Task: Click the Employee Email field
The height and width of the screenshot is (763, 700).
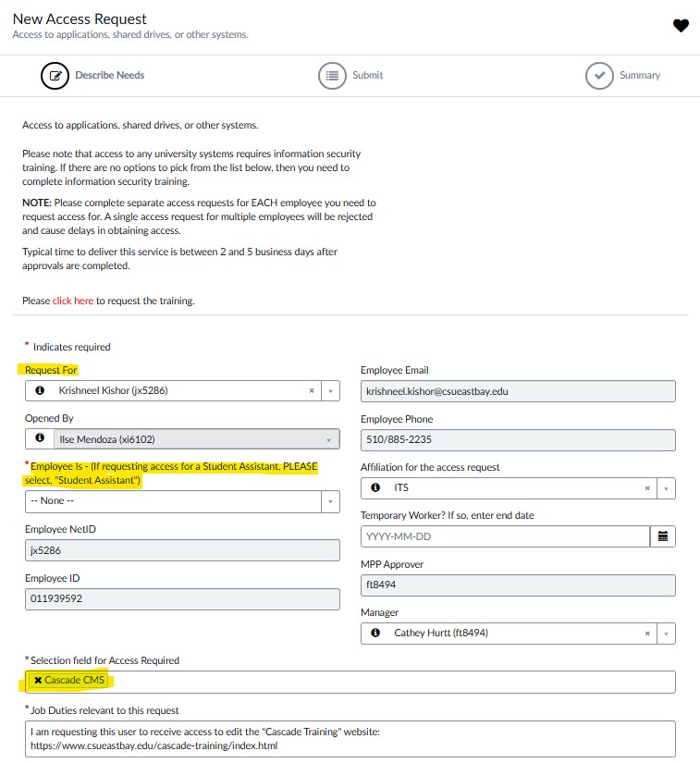Action: (x=518, y=390)
